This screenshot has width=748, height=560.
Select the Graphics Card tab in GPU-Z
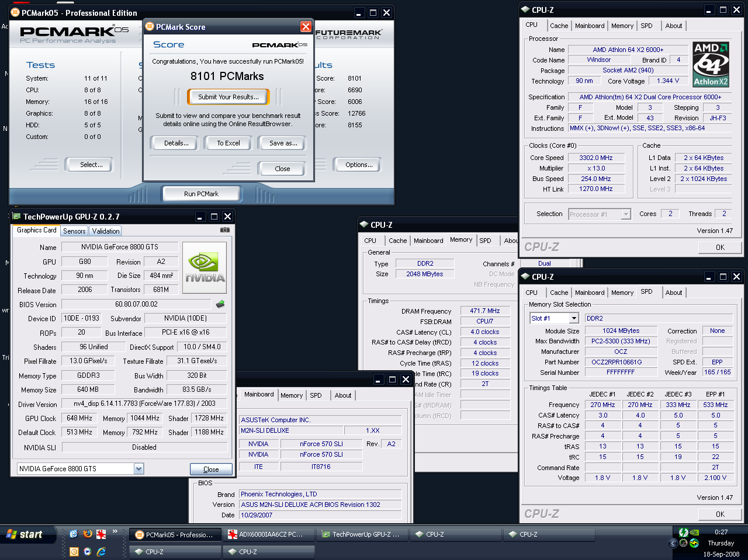[36, 230]
